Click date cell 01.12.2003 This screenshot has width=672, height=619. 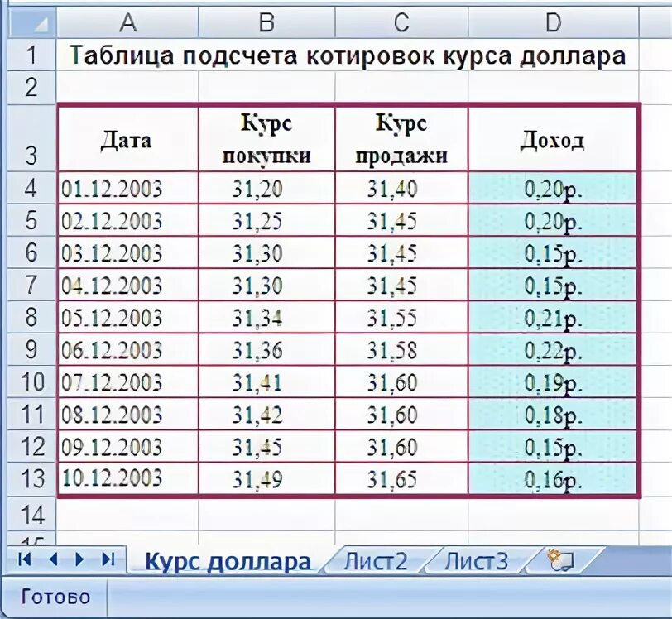127,188
